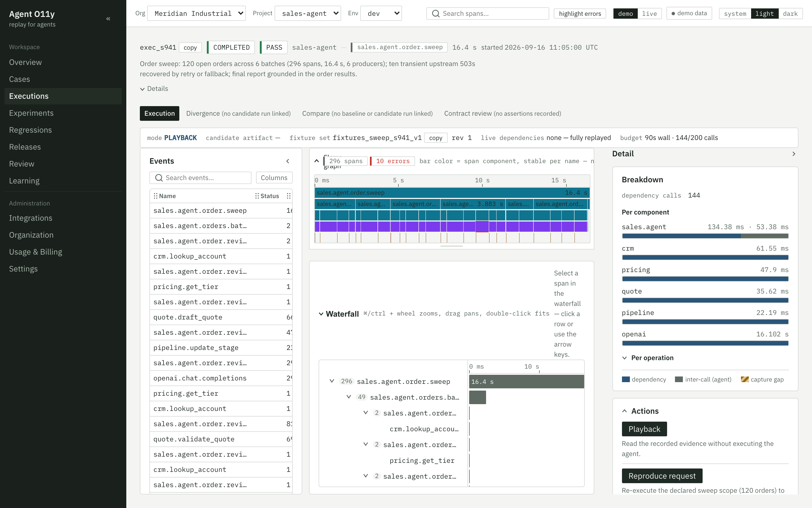Click the demo data indicator
The image size is (812, 508).
[x=689, y=14]
